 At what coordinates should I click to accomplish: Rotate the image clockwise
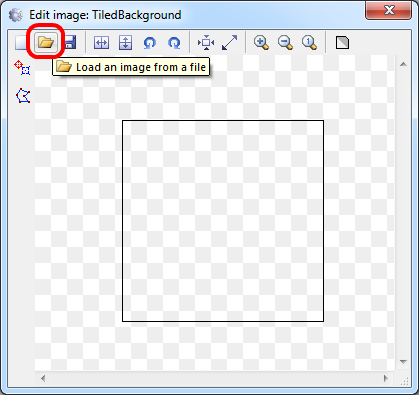click(174, 43)
